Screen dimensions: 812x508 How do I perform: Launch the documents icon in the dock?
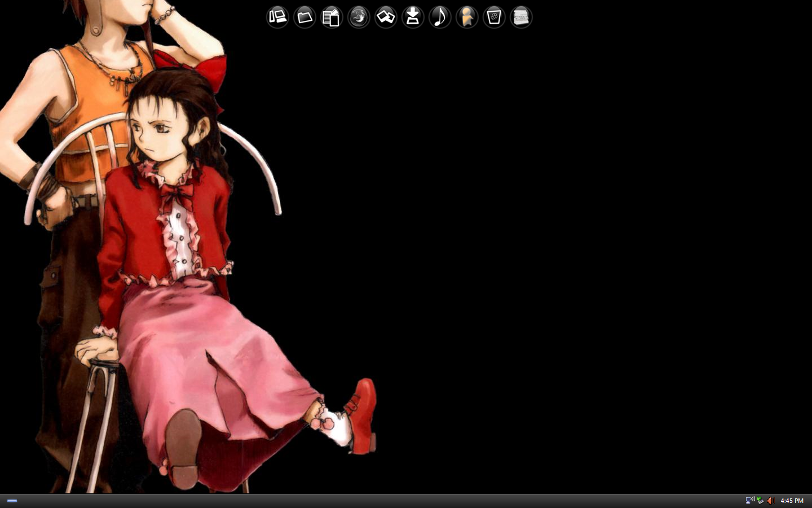pyautogui.click(x=332, y=17)
